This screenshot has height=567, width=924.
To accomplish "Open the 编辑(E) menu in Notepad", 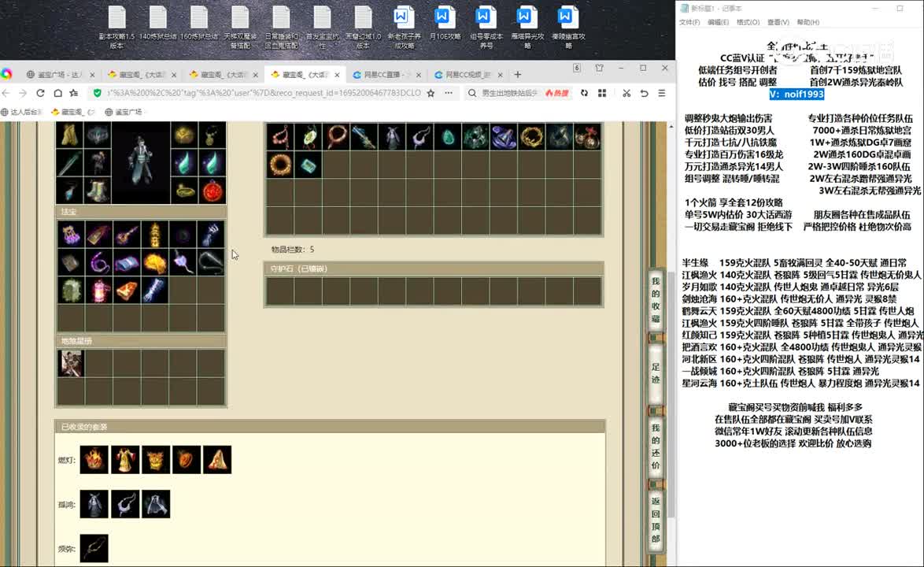I will coord(718,22).
